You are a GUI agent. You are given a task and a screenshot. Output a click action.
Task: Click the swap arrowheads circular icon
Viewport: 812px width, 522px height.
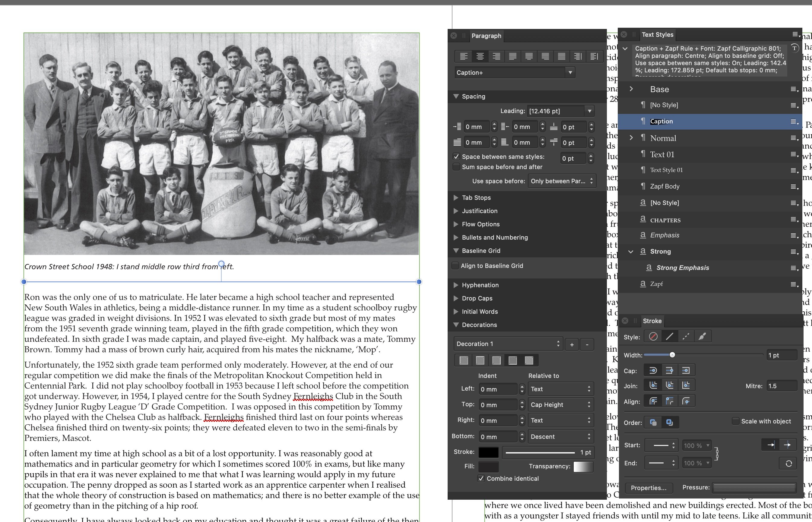click(x=788, y=463)
